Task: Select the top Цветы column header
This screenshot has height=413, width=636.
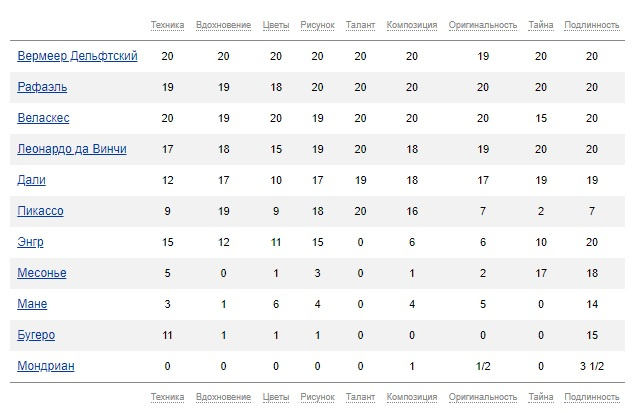Action: [x=276, y=24]
